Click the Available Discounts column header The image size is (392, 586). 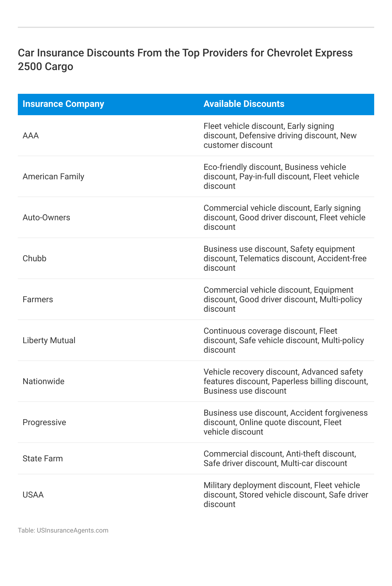pos(244,104)
